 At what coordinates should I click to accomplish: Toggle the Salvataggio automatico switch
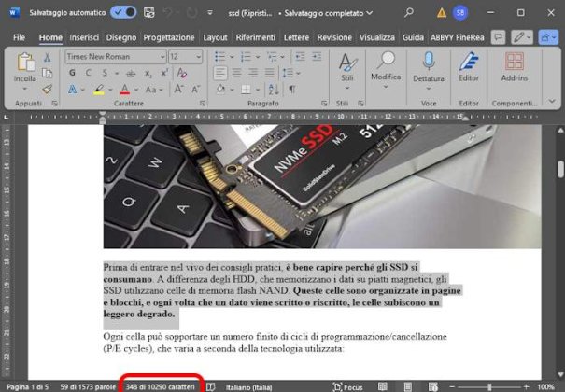pos(122,12)
